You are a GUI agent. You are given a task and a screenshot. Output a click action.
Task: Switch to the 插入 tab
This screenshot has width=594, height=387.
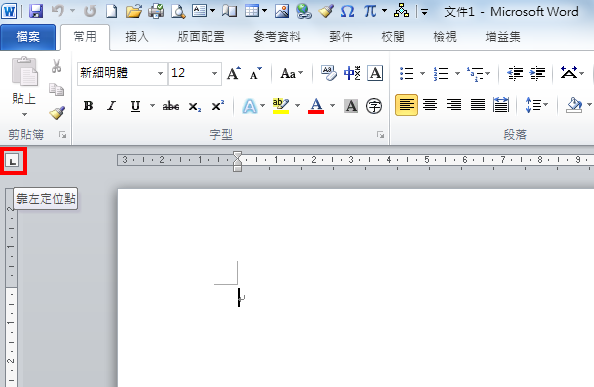137,37
